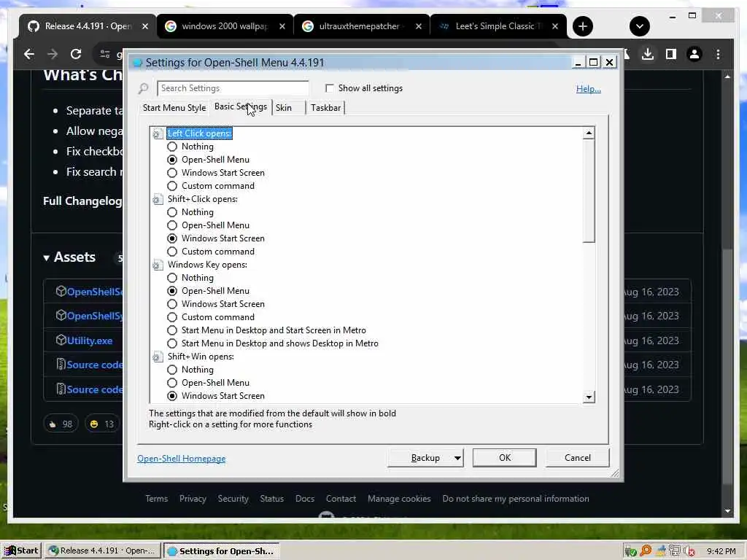Click the browser page scrollbar thumb
The height and width of the screenshot is (560, 747).
(727, 367)
